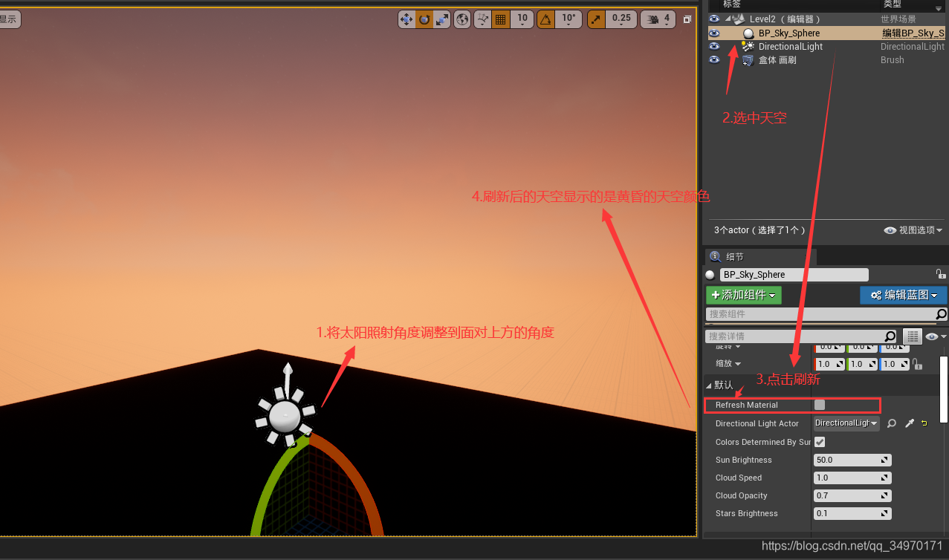This screenshot has height=560, width=949.
Task: Click the eyedropper pick actor icon
Action: (909, 423)
